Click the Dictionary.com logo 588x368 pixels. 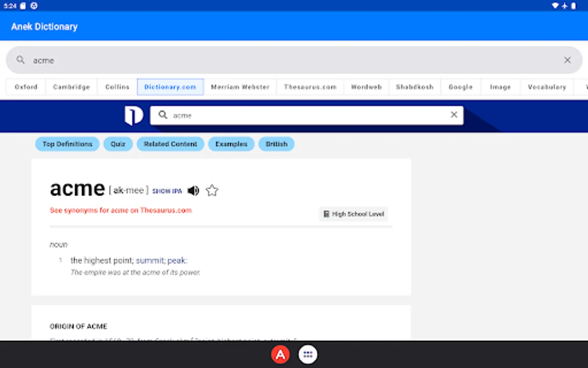pos(134,116)
